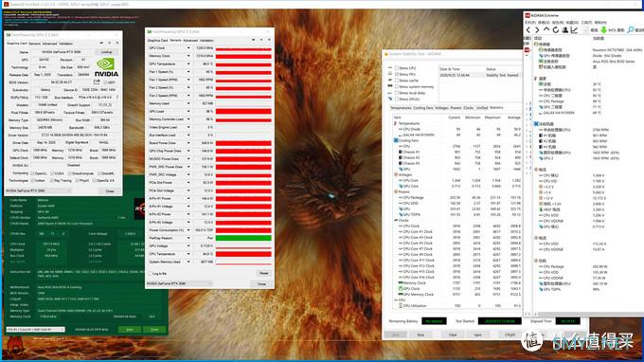The image size is (644, 362).
Task: Click the green BIOS update download arrow
Action: coord(604,30)
